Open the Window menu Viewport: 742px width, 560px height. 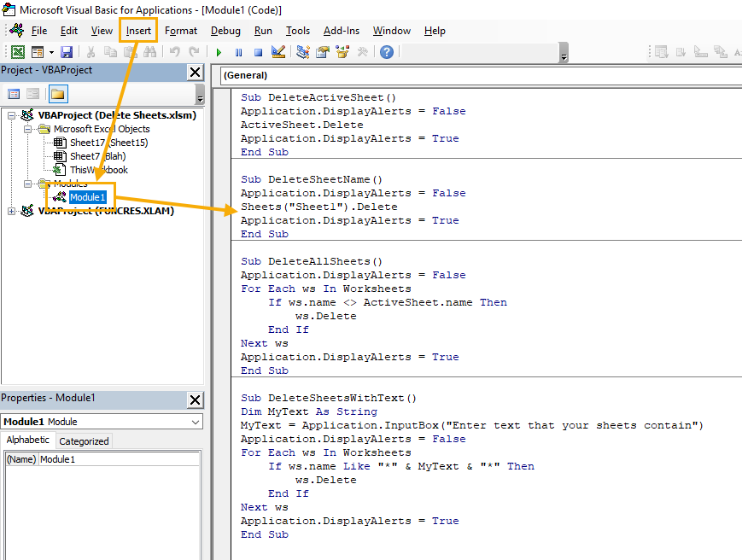click(392, 31)
